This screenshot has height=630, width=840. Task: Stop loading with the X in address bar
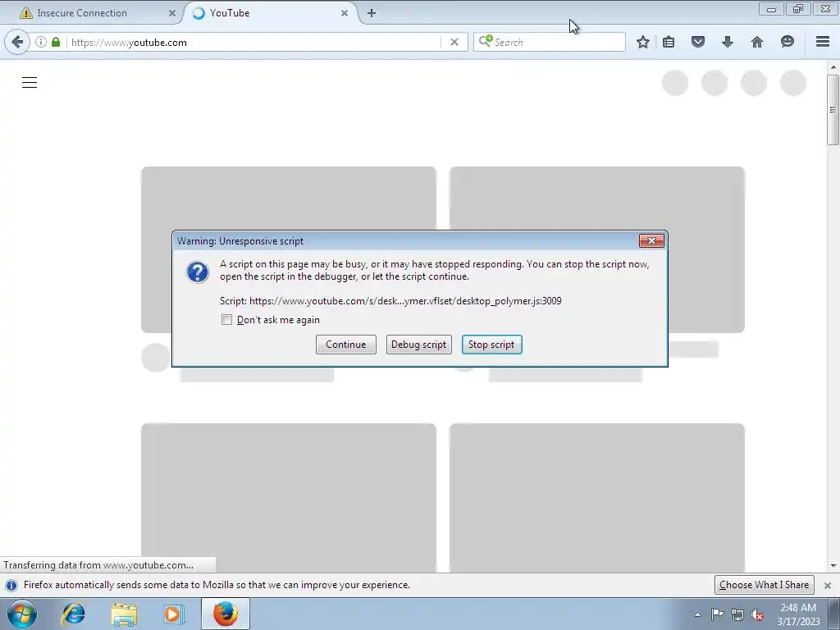[454, 42]
